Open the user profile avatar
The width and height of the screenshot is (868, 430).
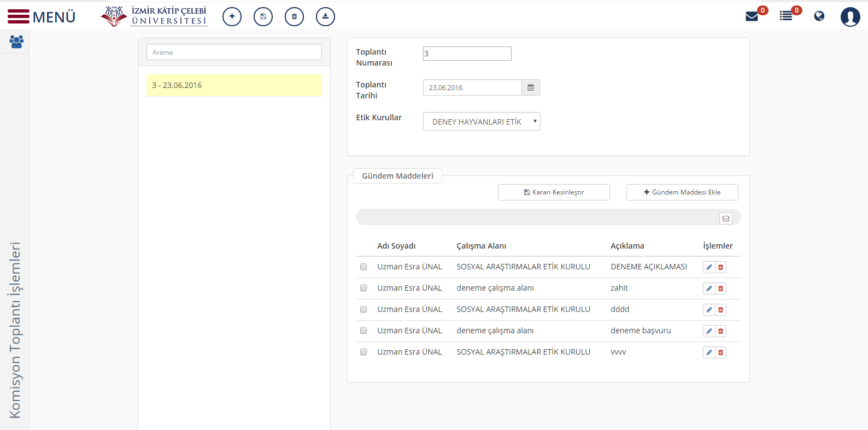850,17
